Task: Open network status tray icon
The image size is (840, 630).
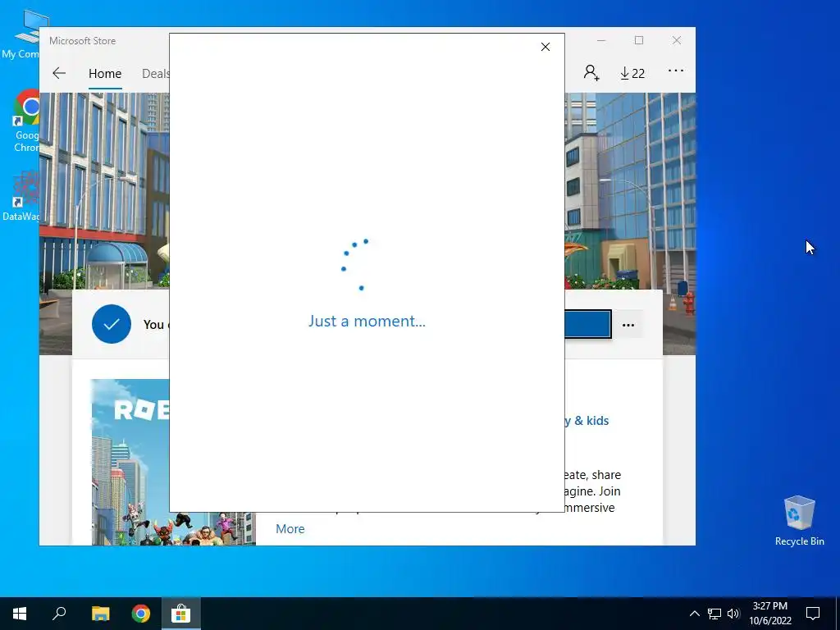Action: point(714,614)
